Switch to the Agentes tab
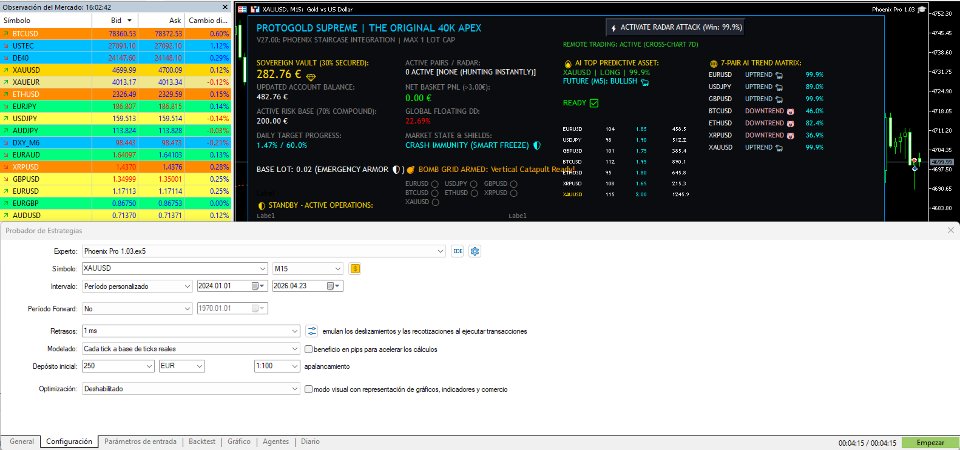Viewport: 960px width, 450px height. [x=276, y=441]
